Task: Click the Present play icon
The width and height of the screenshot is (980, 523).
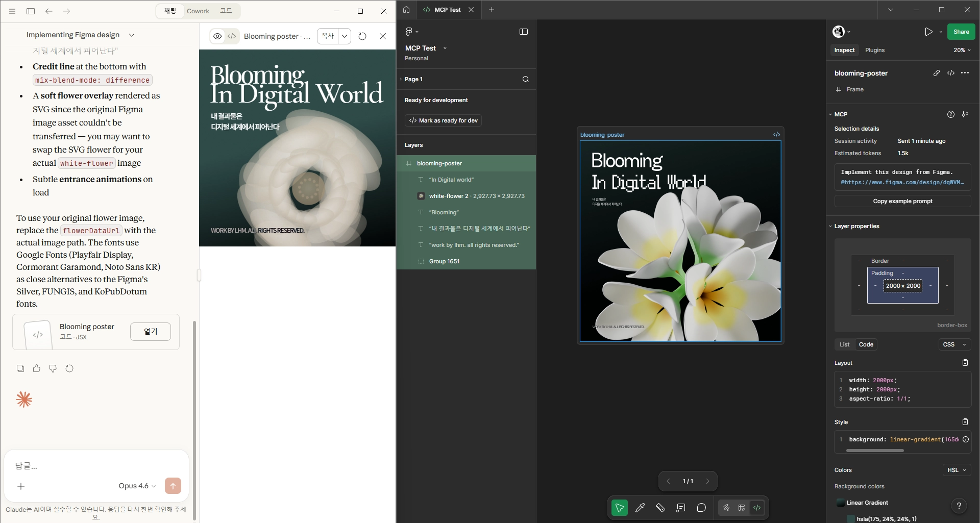Action: click(928, 32)
